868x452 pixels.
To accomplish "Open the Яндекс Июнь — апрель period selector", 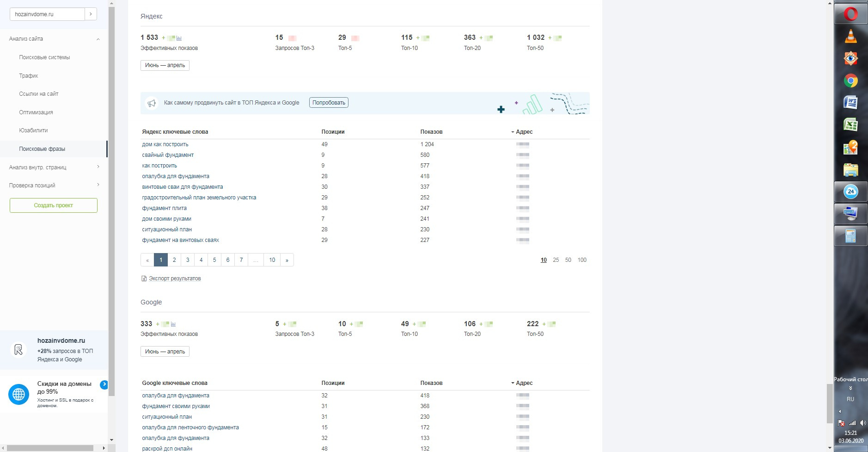I will (x=165, y=65).
